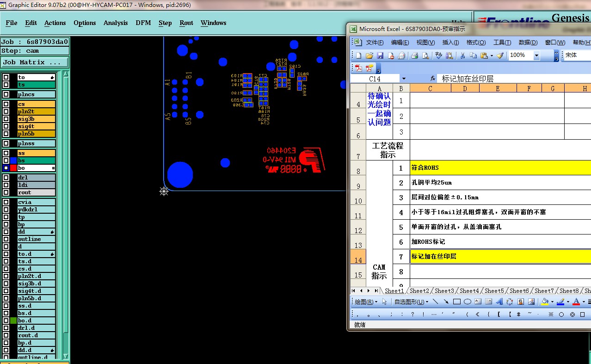Toggle the checkbox for layer 'bs'

pos(6,160)
